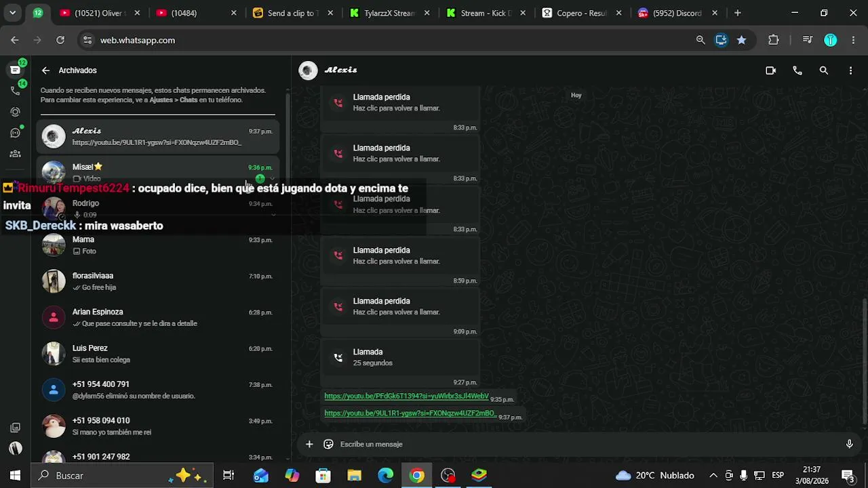Viewport: 868px width, 488px height.
Task: Close the (5952) Discord tab
Action: pyautogui.click(x=715, y=13)
